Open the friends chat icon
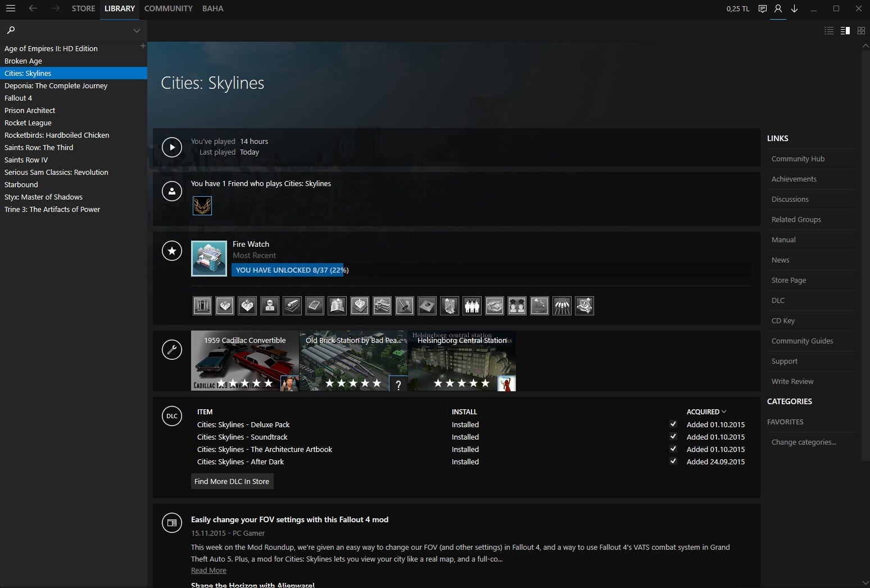870x588 pixels. tap(762, 8)
